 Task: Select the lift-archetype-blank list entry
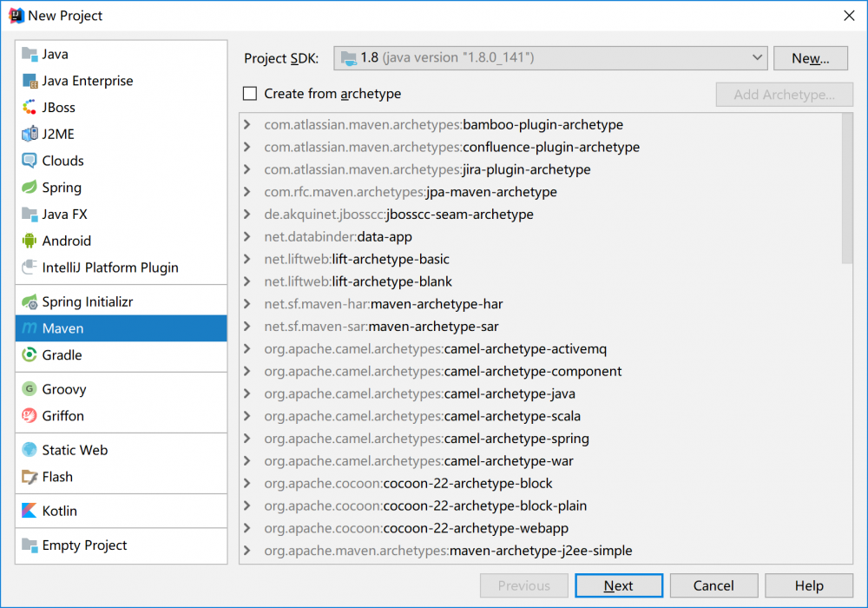coord(391,281)
